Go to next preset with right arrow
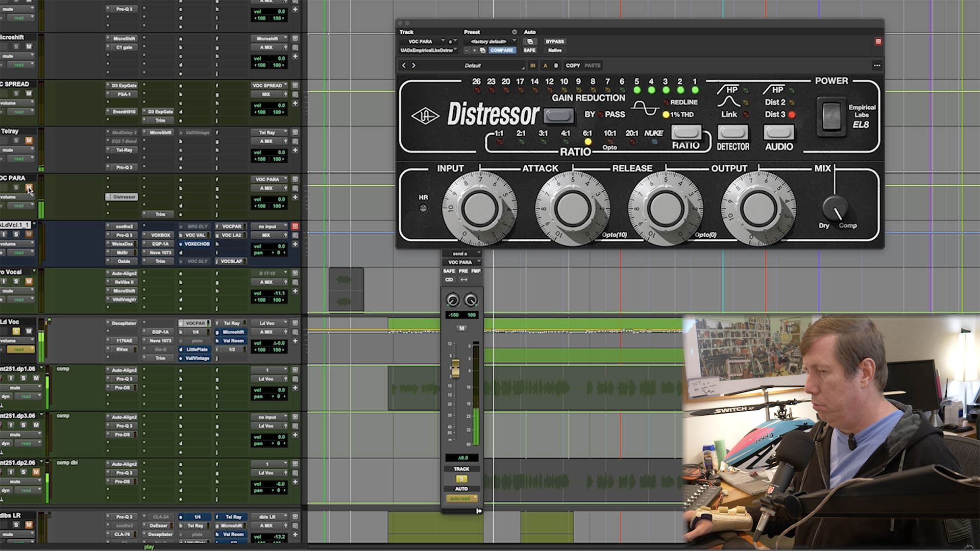The height and width of the screenshot is (551, 980). point(413,65)
